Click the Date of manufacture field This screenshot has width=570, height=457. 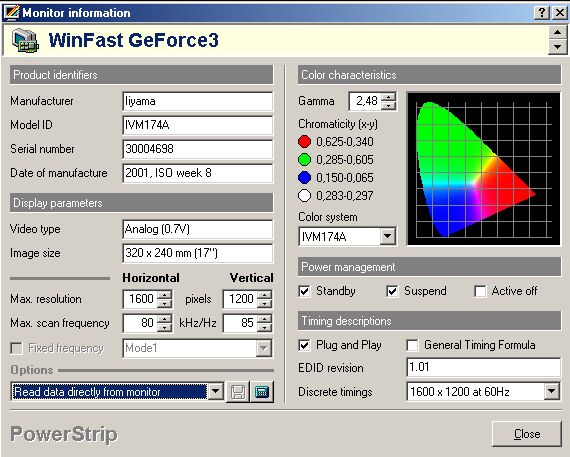coord(197,173)
